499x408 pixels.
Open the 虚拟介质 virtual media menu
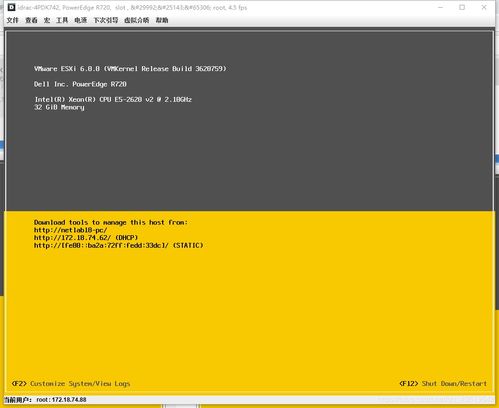tap(137, 20)
